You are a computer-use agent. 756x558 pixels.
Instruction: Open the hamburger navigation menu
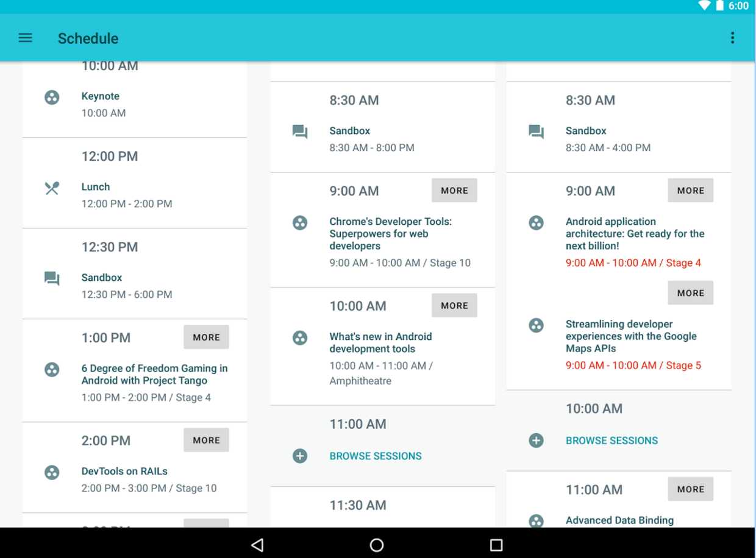pyautogui.click(x=25, y=38)
